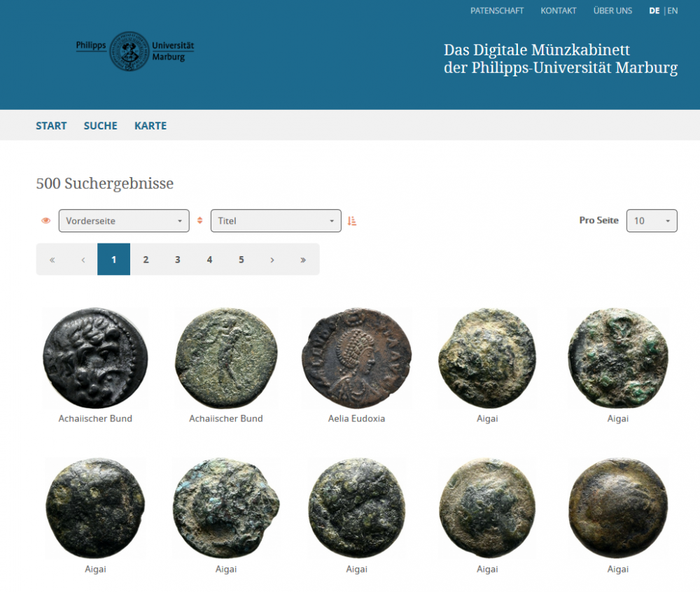Click the Philipps Universität Marburg logo
Viewport: 700px width, 592px height.
pos(134,51)
